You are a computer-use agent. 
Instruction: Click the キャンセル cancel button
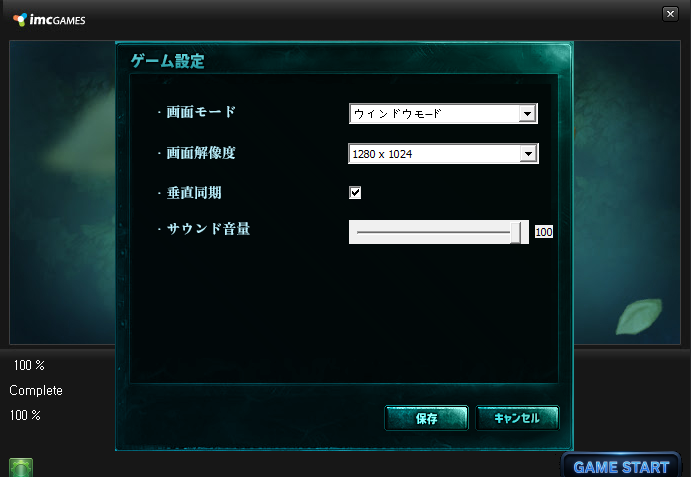click(x=517, y=418)
